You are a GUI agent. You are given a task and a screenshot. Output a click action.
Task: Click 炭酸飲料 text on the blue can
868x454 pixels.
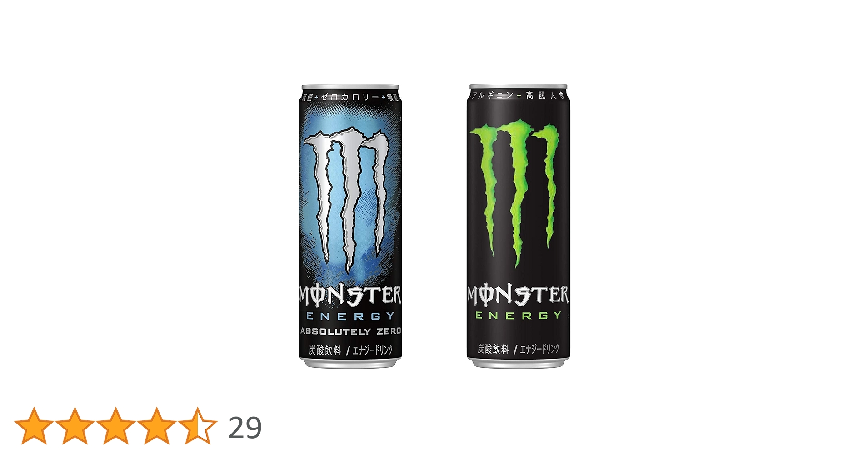[x=325, y=350]
